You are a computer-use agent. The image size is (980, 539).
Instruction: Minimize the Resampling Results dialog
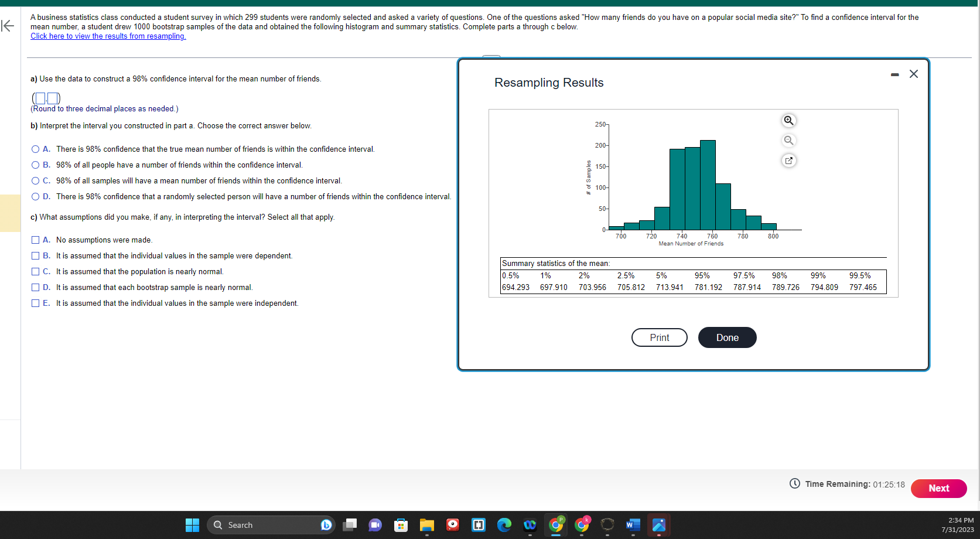894,74
